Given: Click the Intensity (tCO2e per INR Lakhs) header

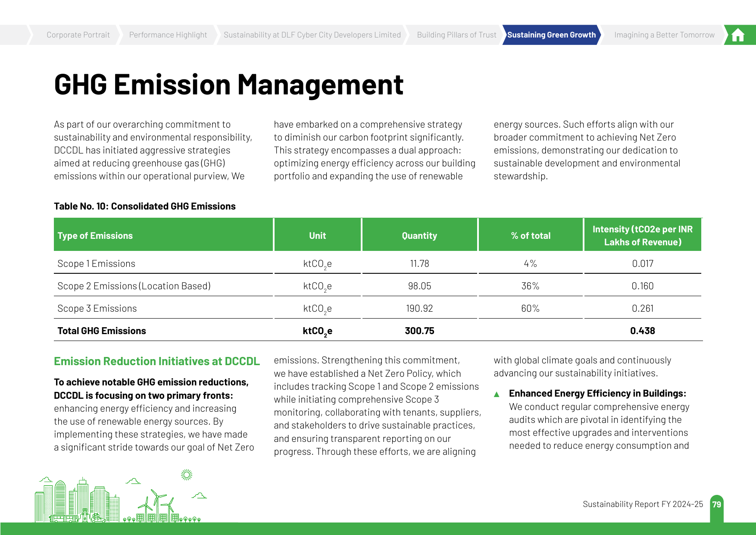Looking at the screenshot, I should click(643, 235).
